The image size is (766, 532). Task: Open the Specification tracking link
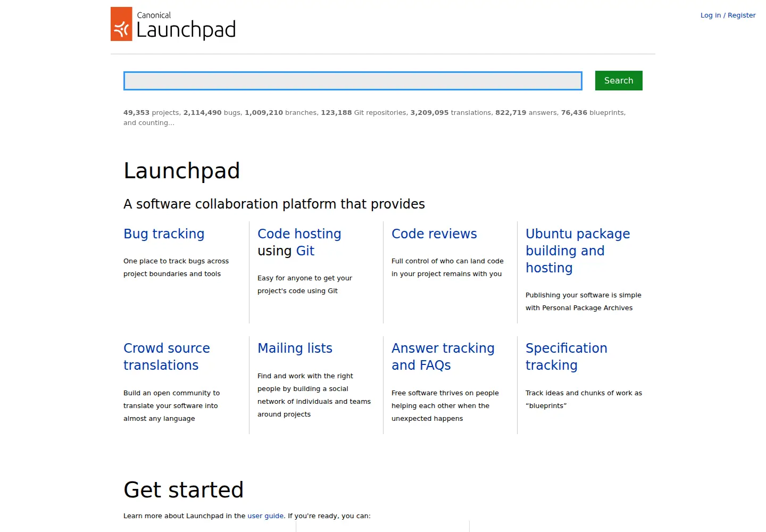(x=567, y=357)
